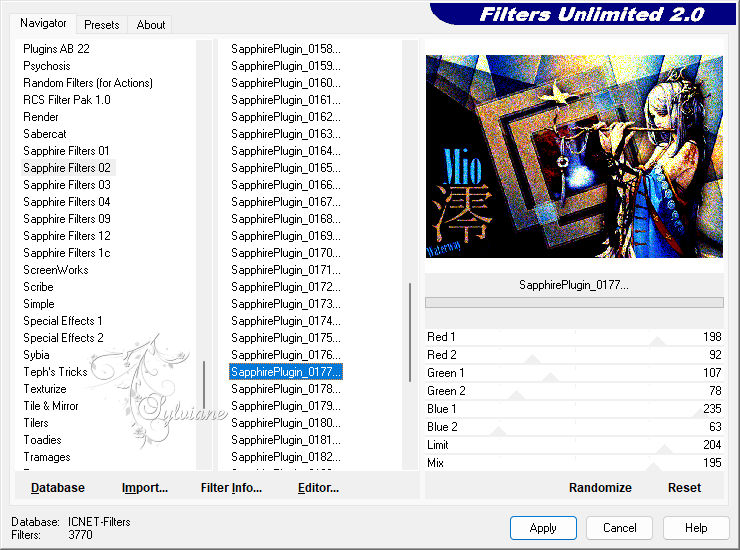Viewport: 740px width, 550px height.
Task: Choose filter SapphirePlugin_0165...
Action: click(286, 168)
